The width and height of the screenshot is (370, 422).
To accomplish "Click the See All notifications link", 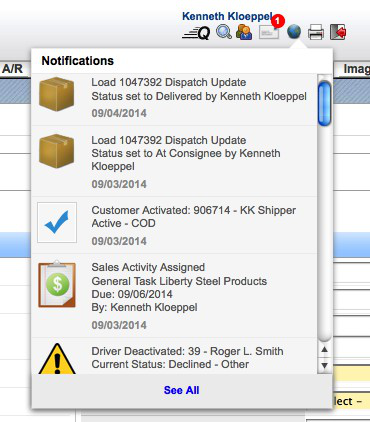I will tap(181, 390).
